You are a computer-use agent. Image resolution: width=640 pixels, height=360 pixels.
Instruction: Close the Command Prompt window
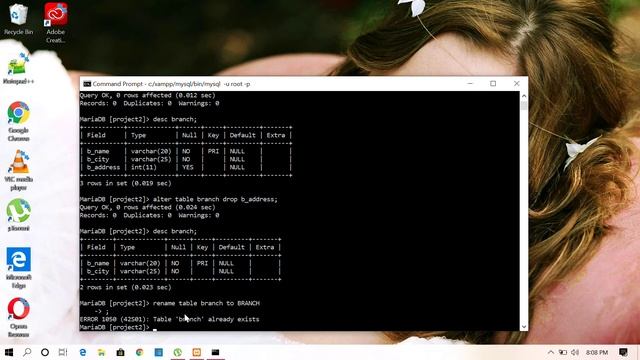[516, 84]
